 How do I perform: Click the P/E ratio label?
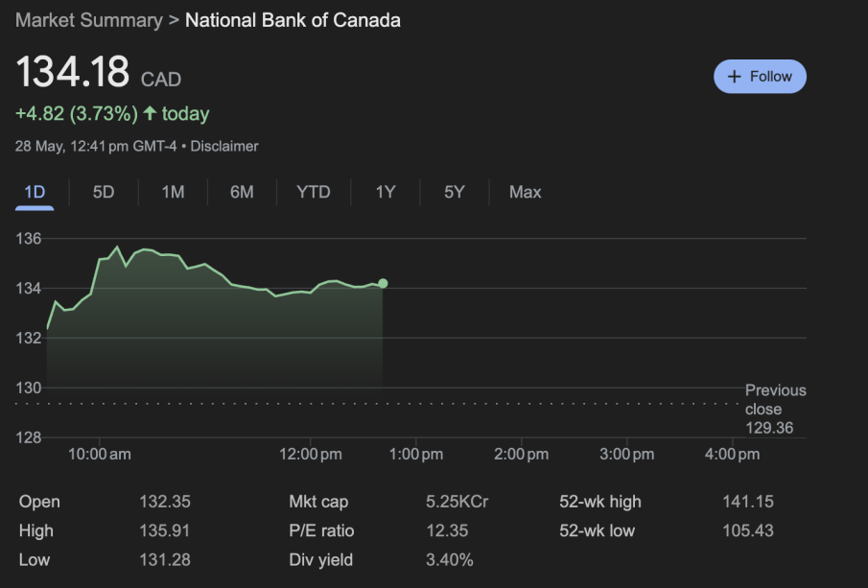tap(321, 531)
